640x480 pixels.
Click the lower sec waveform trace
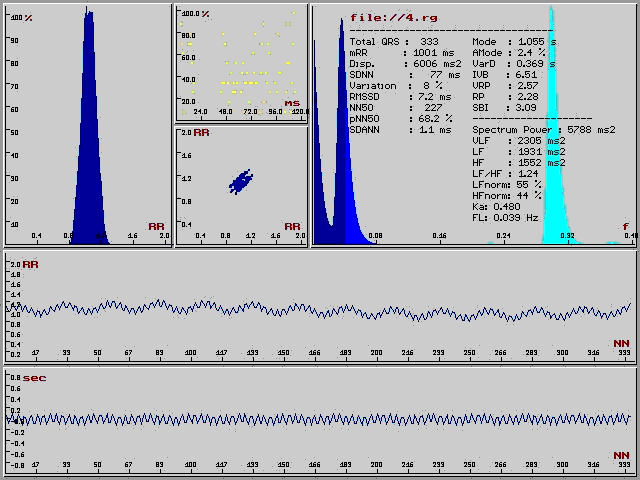(x=320, y=419)
